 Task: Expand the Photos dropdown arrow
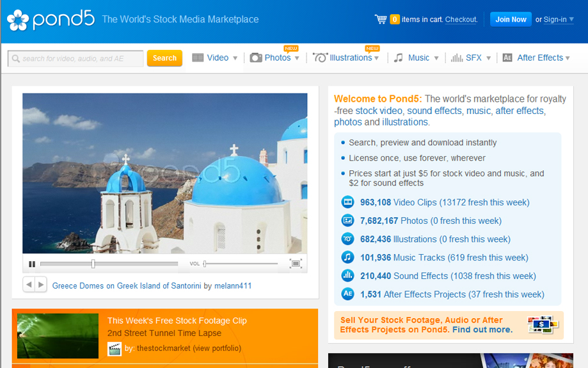297,58
